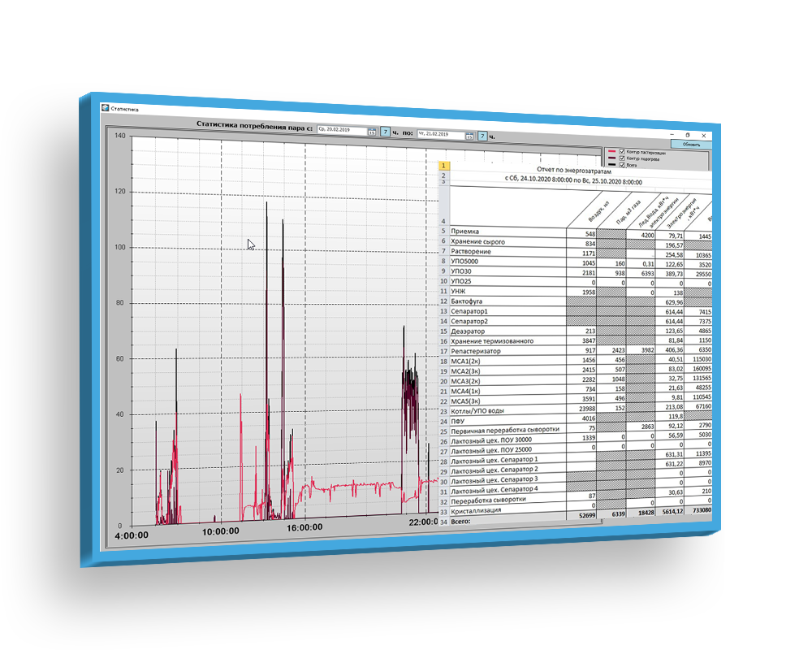Open the start date calendar picker icon
Image resolution: width=812 pixels, height=650 pixels.
click(372, 132)
